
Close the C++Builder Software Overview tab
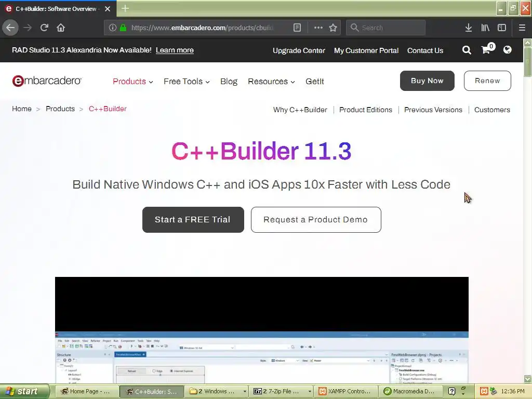point(108,9)
